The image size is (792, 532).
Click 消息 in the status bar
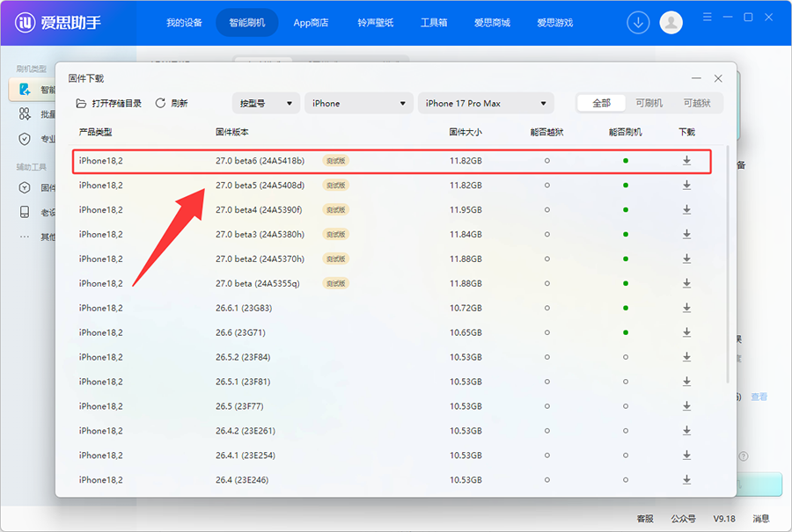tap(760, 519)
